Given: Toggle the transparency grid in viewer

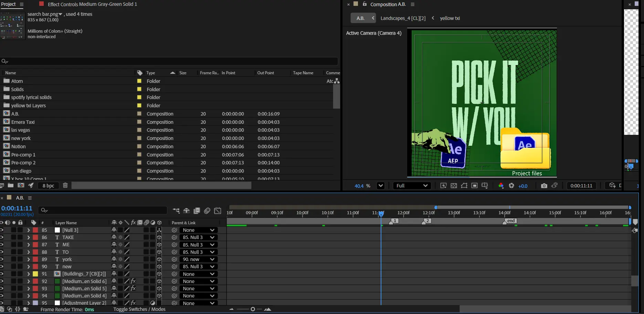Looking at the screenshot, I should pos(454,186).
